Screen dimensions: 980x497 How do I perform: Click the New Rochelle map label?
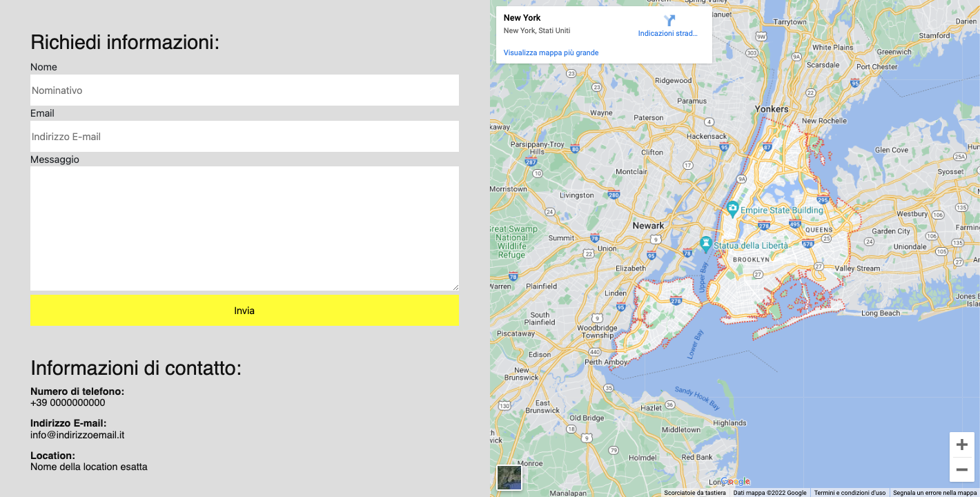824,121
